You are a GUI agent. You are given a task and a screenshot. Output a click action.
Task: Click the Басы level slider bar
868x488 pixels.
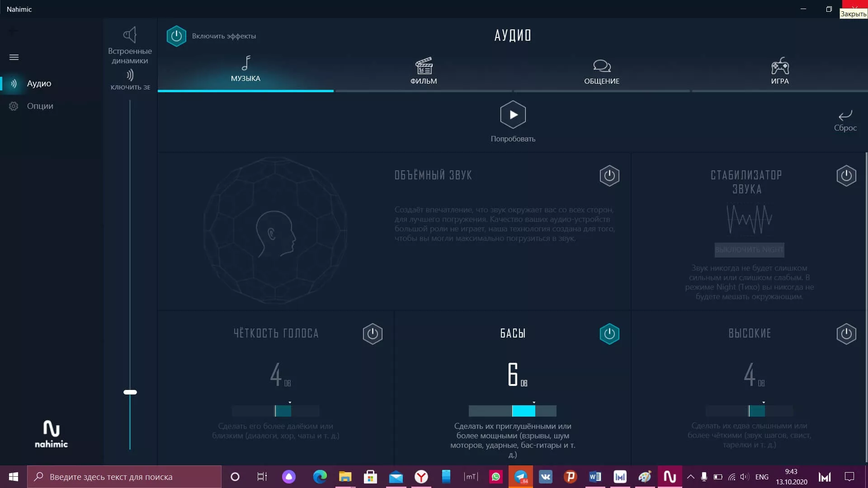point(512,411)
